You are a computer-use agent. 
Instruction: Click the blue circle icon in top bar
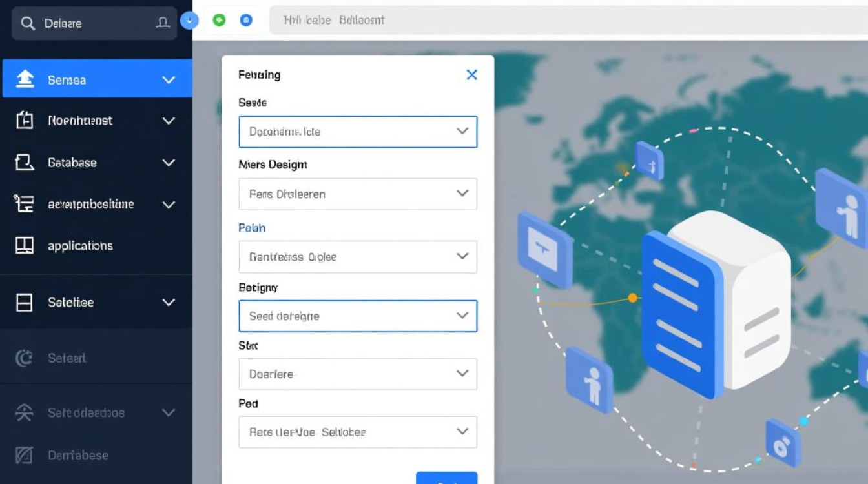point(245,20)
